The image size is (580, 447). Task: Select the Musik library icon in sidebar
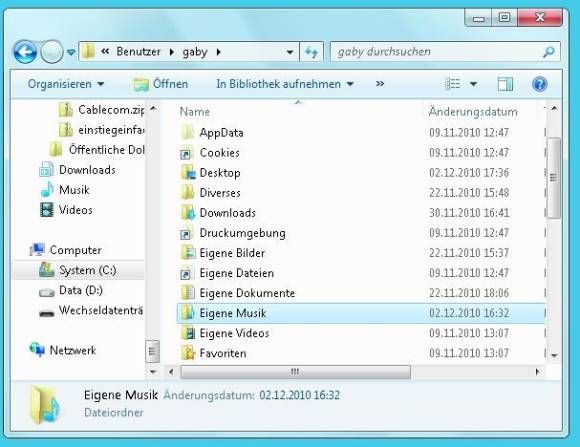[47, 190]
